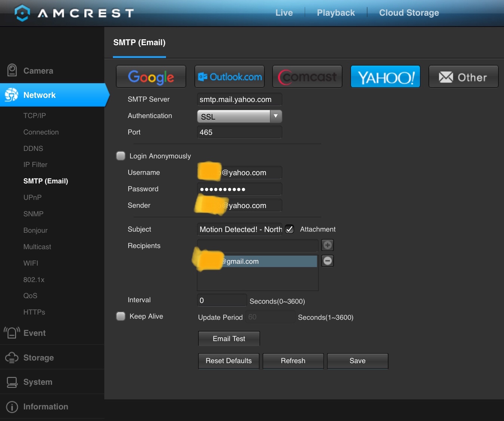This screenshot has width=504, height=421.
Task: Click the Subject field with Motion Detected
Action: pos(239,229)
